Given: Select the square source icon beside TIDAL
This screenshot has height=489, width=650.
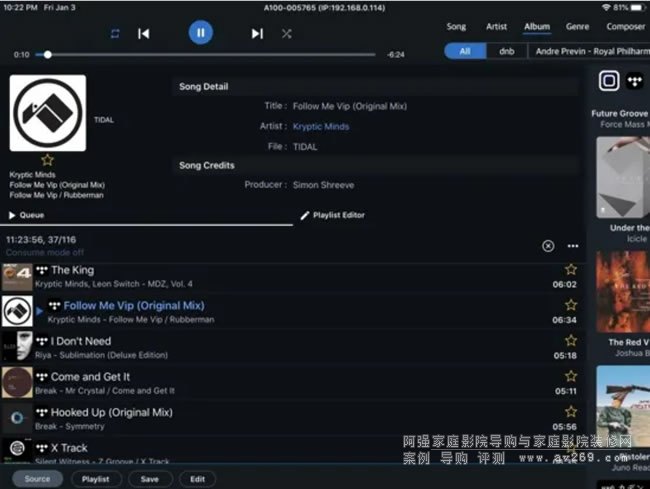Looking at the screenshot, I should pyautogui.click(x=608, y=81).
